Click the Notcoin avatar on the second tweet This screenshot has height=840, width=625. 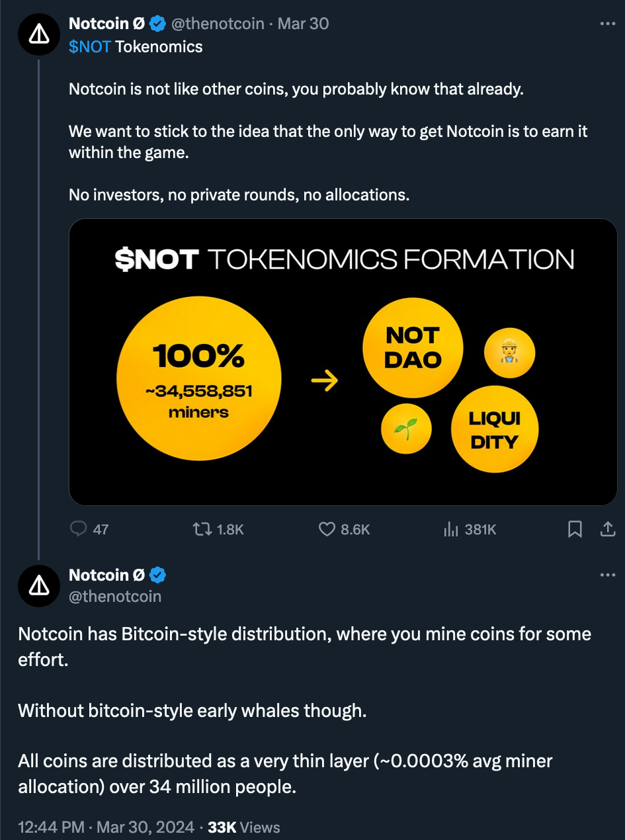pyautogui.click(x=39, y=585)
